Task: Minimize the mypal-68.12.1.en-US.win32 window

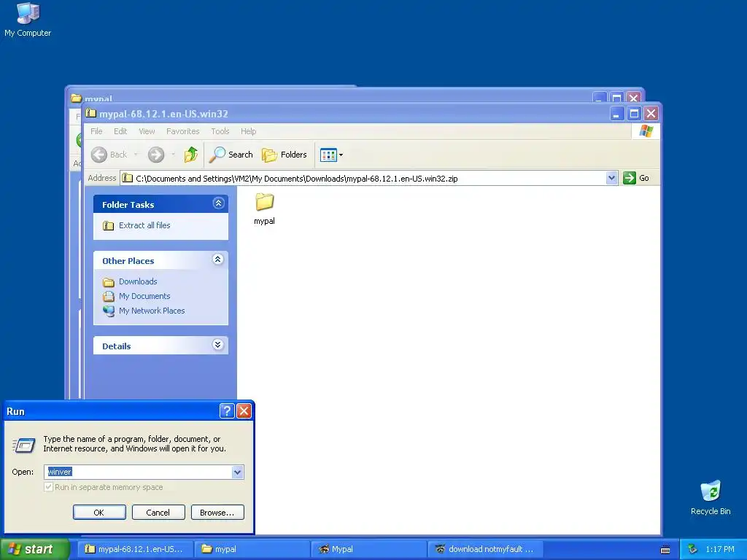Action: [616, 114]
